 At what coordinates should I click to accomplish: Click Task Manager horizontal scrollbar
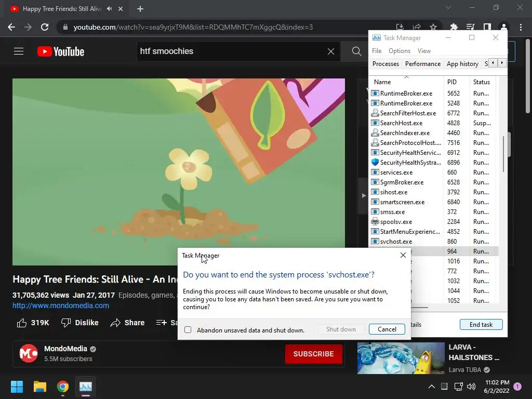click(x=420, y=308)
